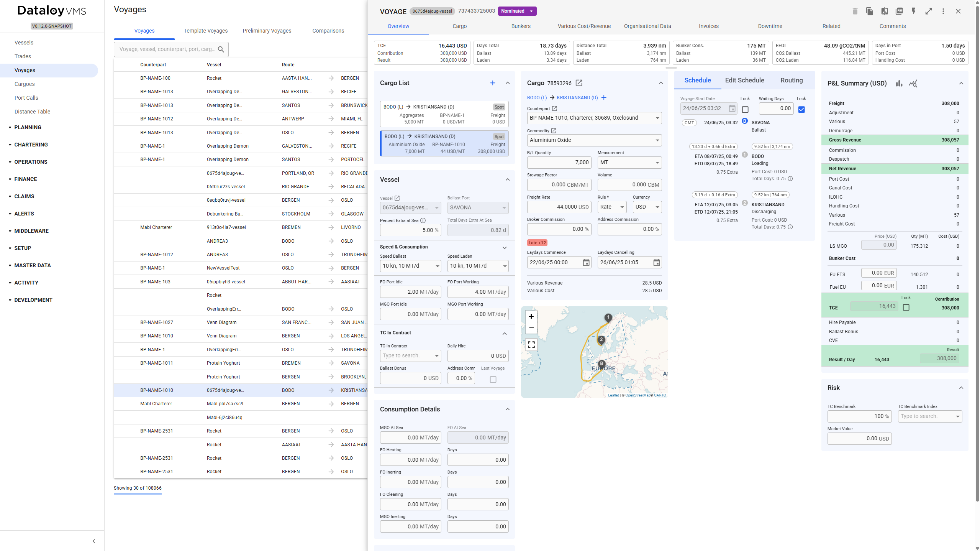Open the Edit Schedule tab
This screenshot has height=551, width=980.
click(744, 80)
